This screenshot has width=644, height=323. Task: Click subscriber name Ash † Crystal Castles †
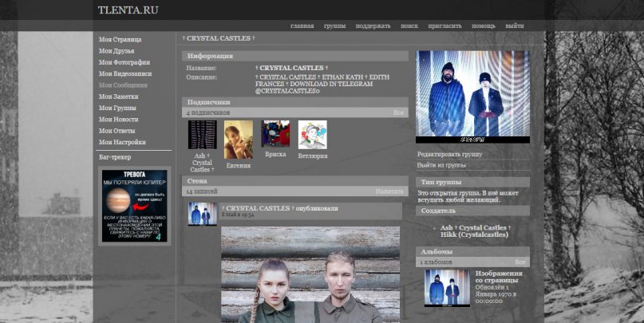pyautogui.click(x=202, y=163)
